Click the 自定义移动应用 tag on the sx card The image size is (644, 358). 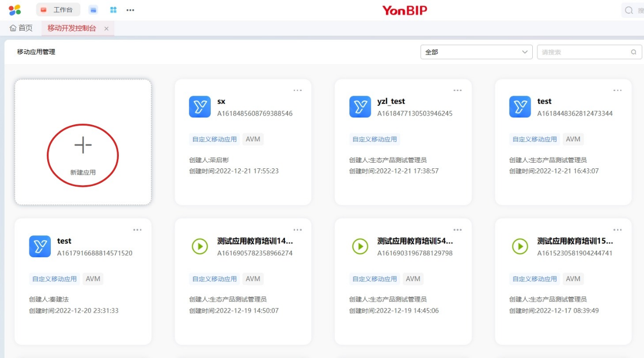[215, 139]
